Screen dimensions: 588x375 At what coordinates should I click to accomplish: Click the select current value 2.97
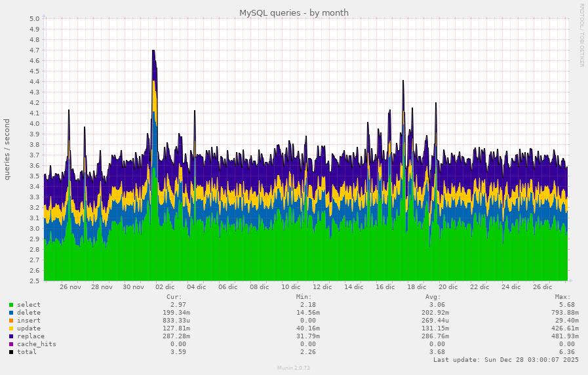(178, 305)
